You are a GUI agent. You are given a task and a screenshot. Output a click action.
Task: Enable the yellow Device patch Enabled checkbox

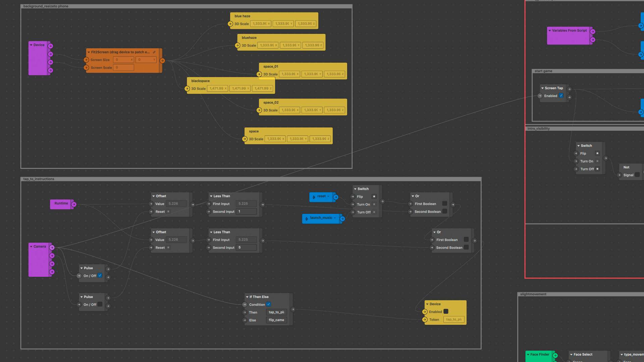click(446, 311)
